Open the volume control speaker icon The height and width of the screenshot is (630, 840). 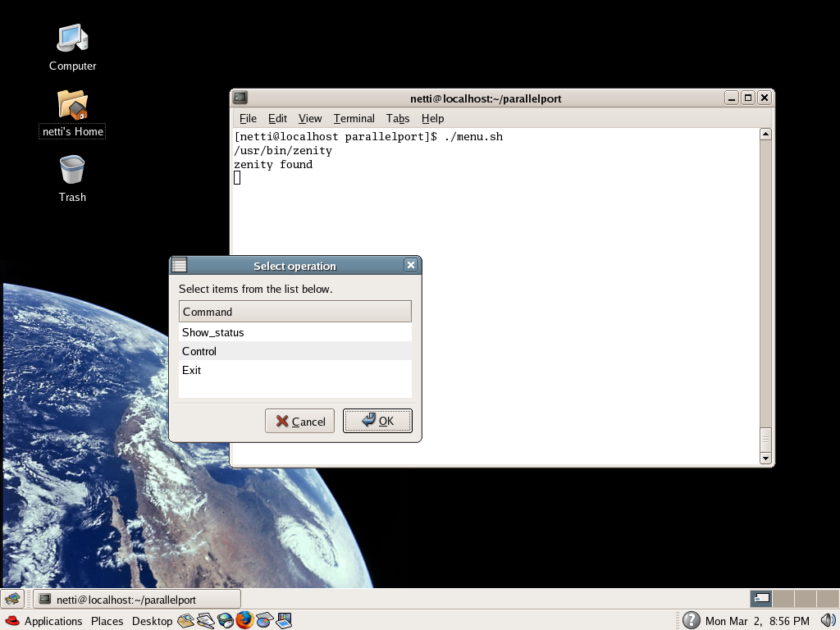(827, 620)
